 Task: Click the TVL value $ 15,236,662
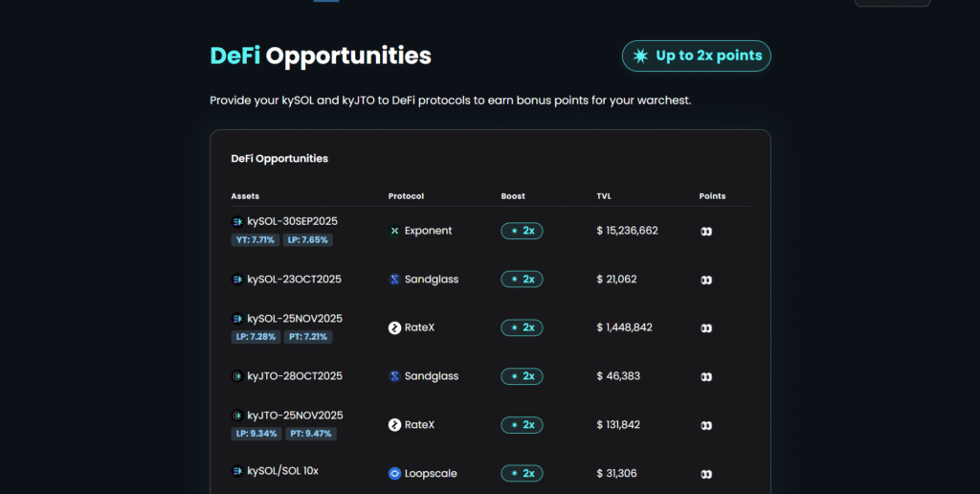627,231
